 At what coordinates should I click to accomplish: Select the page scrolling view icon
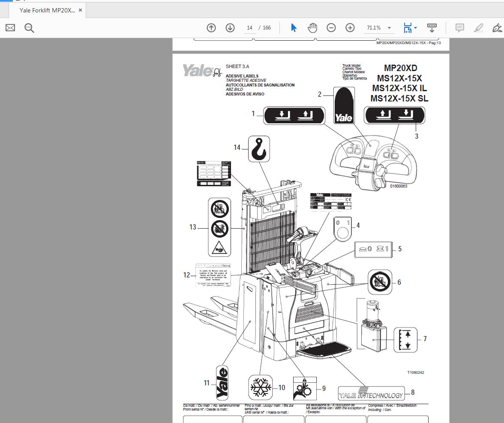click(432, 27)
